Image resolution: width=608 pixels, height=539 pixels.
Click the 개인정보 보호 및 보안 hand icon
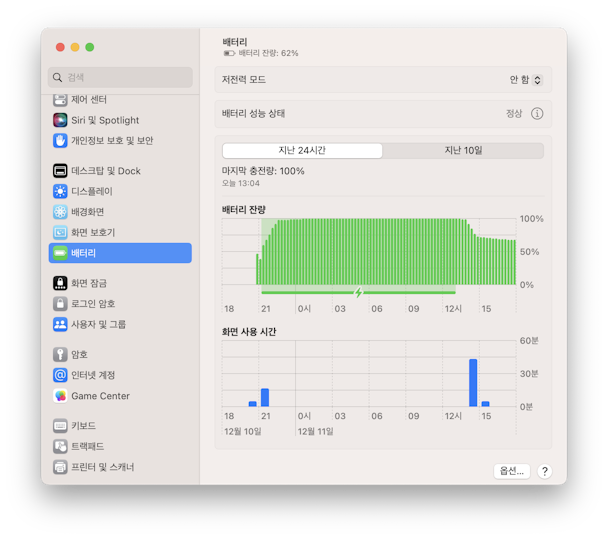[60, 140]
